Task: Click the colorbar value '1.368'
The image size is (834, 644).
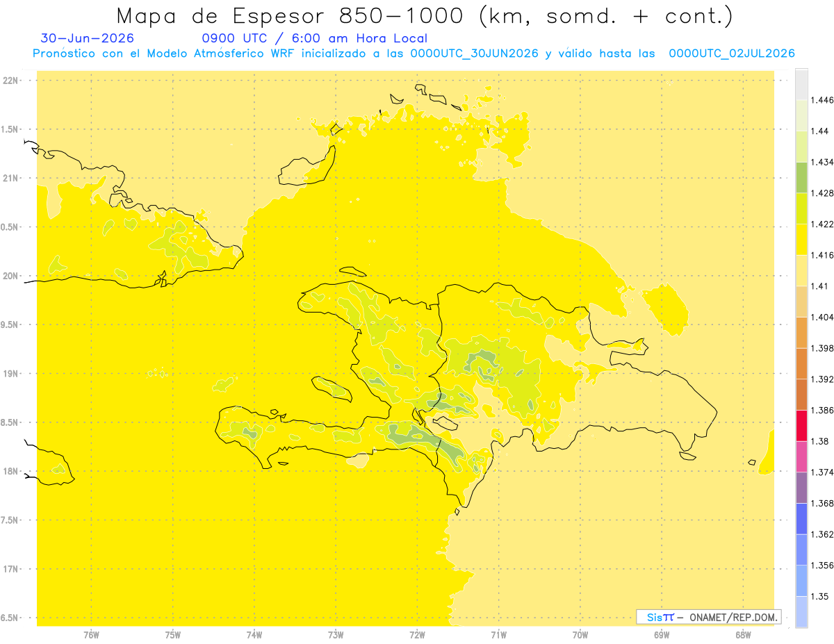Action: (x=822, y=503)
